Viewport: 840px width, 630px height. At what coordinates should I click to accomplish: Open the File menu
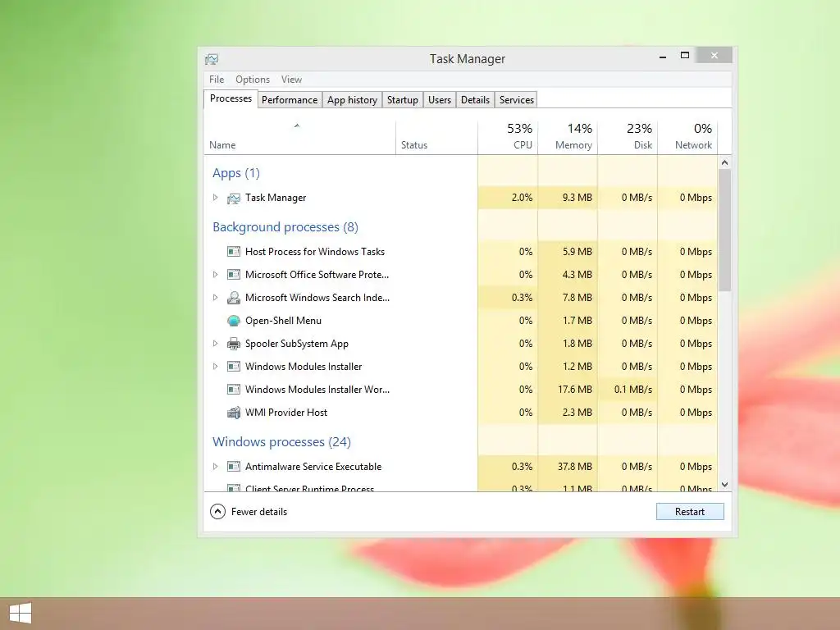pyautogui.click(x=217, y=80)
